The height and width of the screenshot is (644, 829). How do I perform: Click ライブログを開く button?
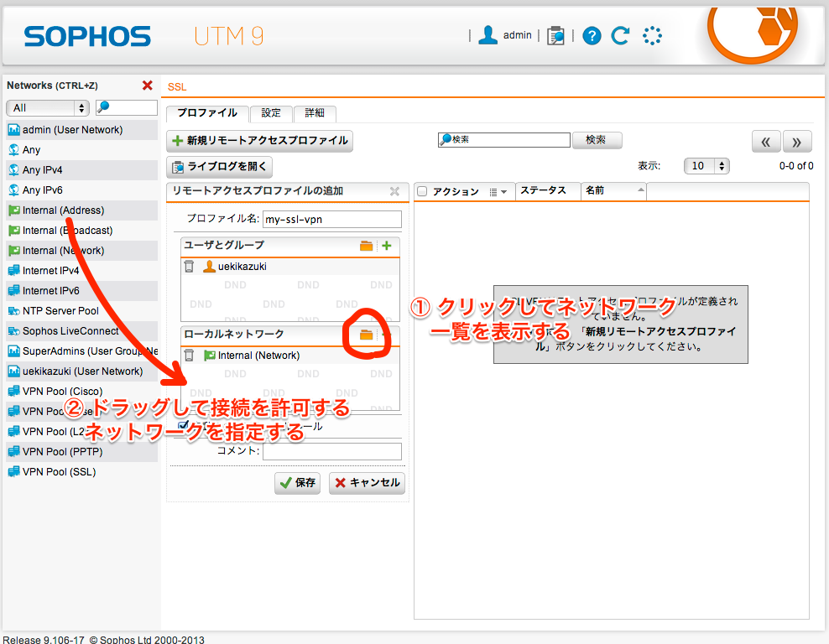219,166
